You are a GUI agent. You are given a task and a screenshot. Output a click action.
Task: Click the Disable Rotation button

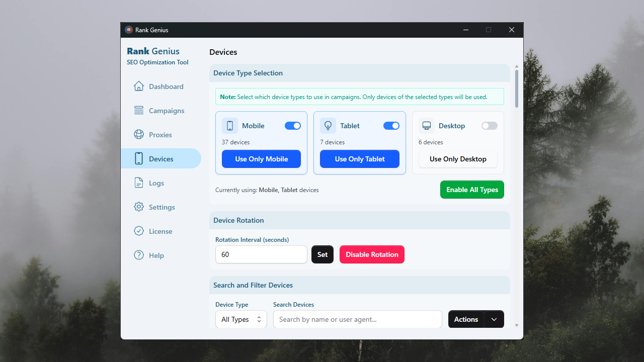372,254
